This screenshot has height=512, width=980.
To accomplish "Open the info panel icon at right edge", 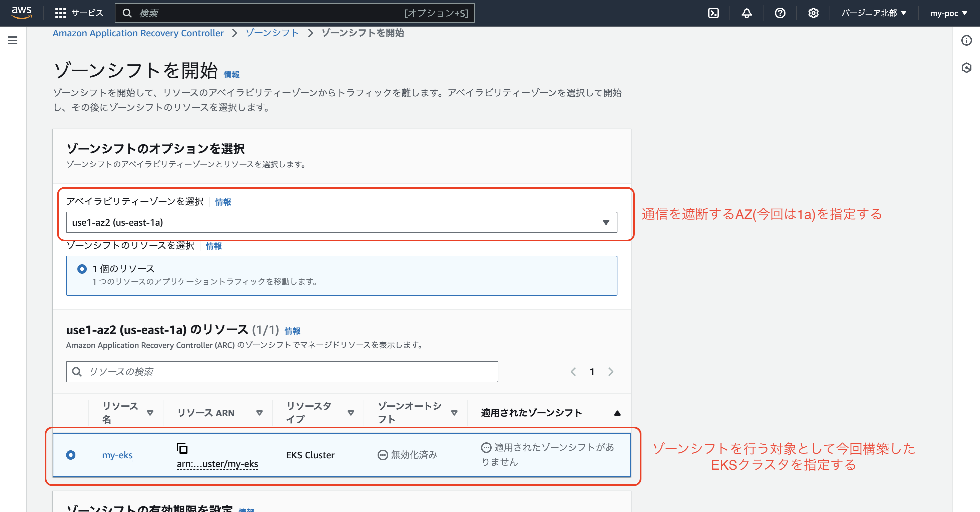I will (x=966, y=40).
